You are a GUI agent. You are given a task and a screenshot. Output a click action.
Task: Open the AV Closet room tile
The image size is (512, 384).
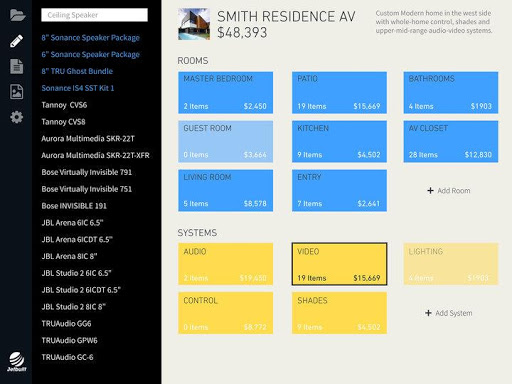coord(451,142)
